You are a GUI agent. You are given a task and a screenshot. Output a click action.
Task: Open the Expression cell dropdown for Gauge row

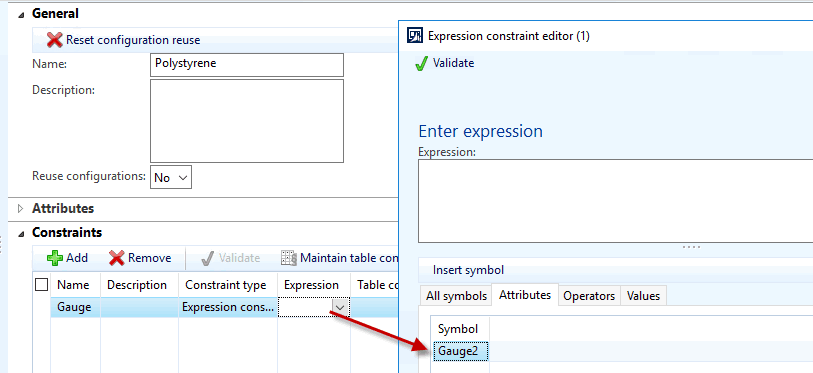tap(340, 308)
